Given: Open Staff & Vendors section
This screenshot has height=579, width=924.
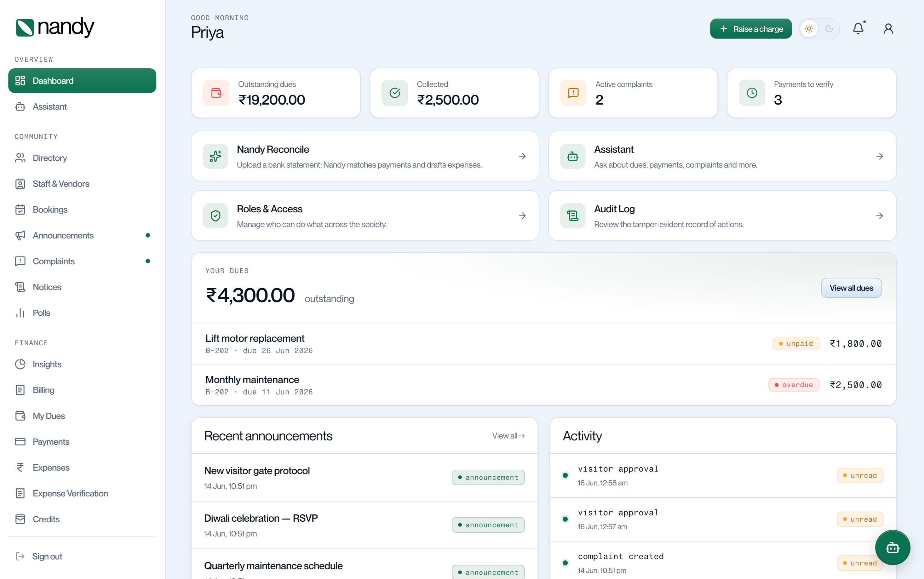Looking at the screenshot, I should coord(82,184).
